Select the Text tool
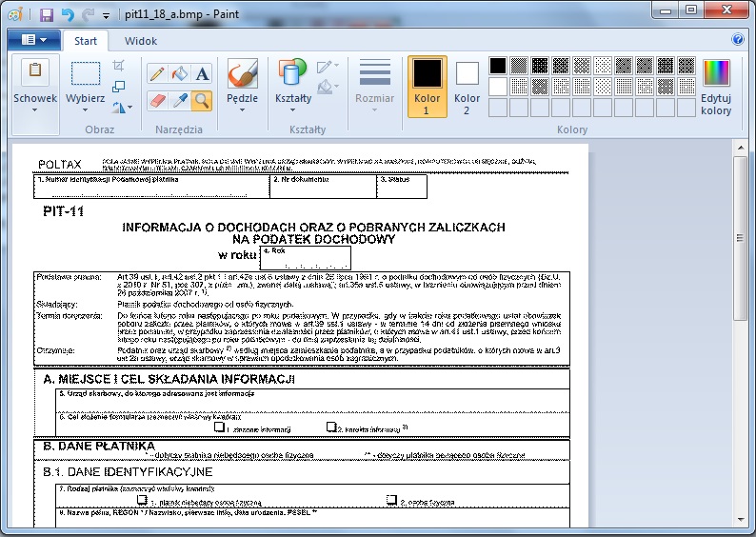756x537 pixels. 202,73
